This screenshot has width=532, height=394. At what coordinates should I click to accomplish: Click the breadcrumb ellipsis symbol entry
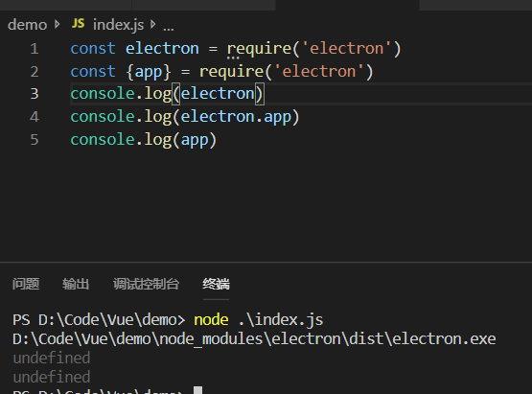(169, 29)
